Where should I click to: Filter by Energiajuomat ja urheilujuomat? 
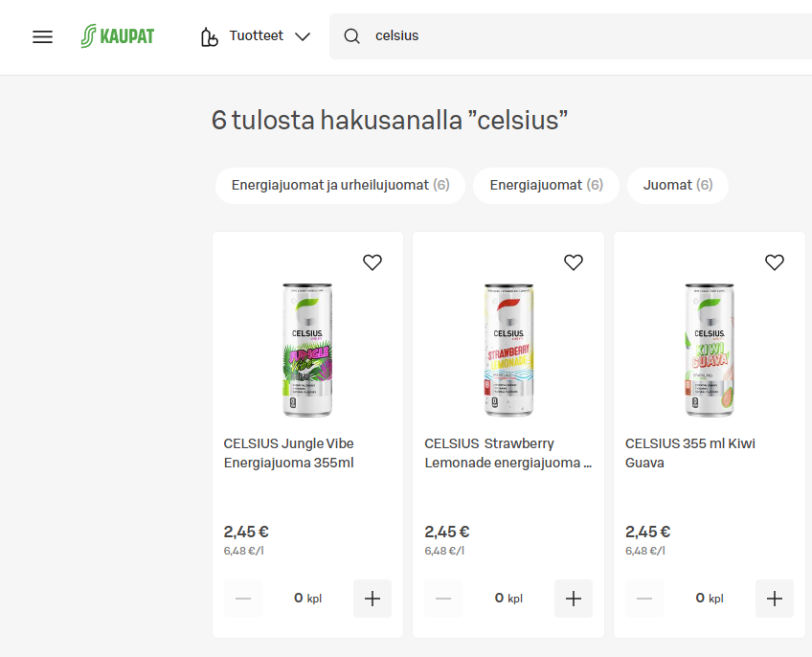click(340, 185)
